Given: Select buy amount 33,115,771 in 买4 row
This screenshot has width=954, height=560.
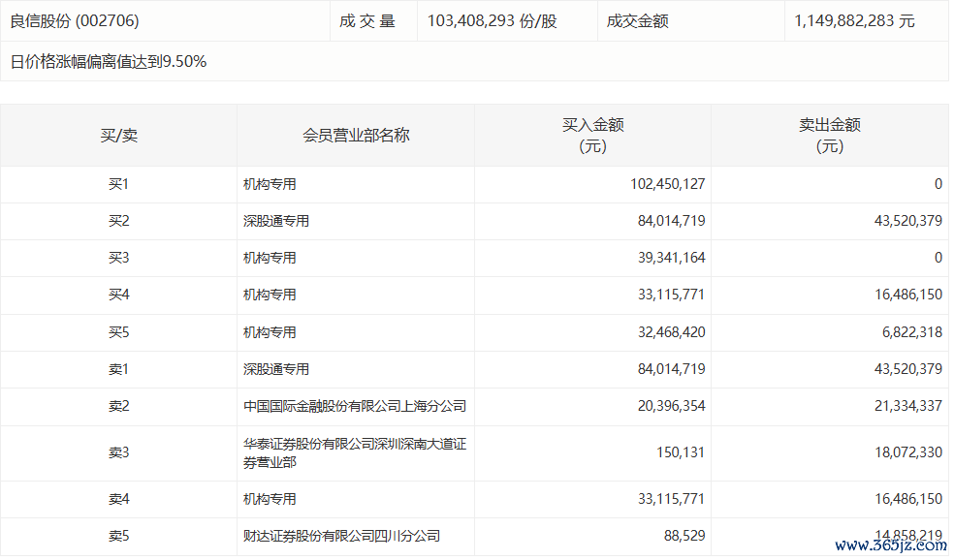Looking at the screenshot, I should (x=671, y=295).
